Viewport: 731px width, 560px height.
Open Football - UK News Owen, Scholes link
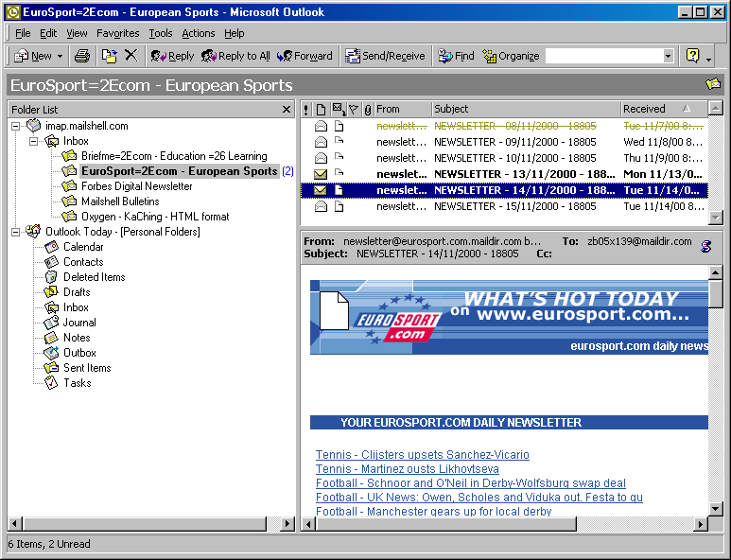pyautogui.click(x=479, y=498)
